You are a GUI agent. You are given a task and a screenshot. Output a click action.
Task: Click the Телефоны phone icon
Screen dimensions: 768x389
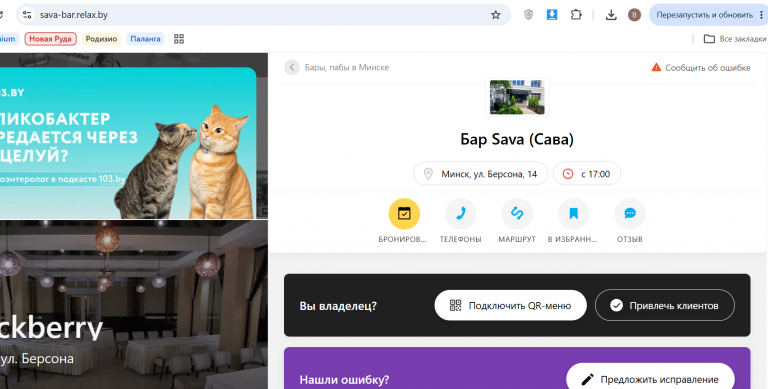460,214
